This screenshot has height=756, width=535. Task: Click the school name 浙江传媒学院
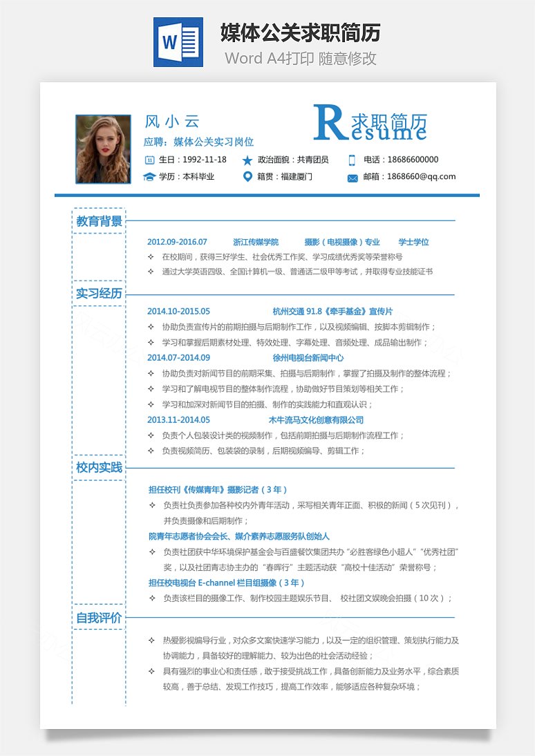pos(256,242)
